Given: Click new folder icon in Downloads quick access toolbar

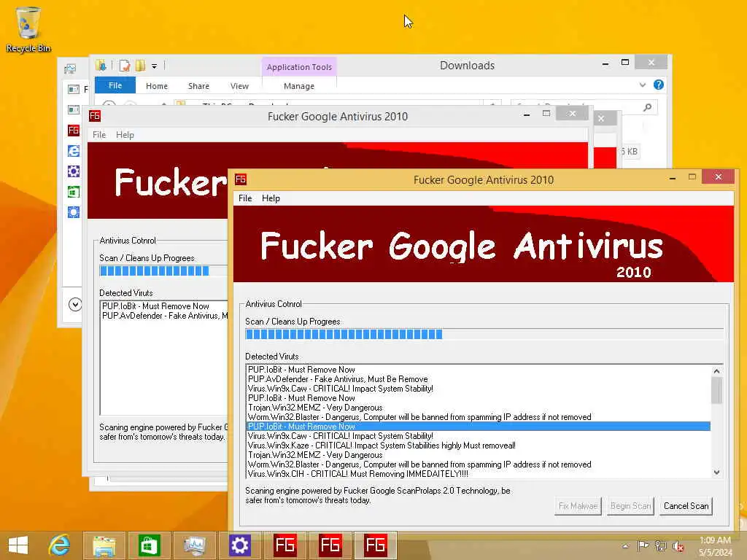Looking at the screenshot, I should click(x=140, y=65).
